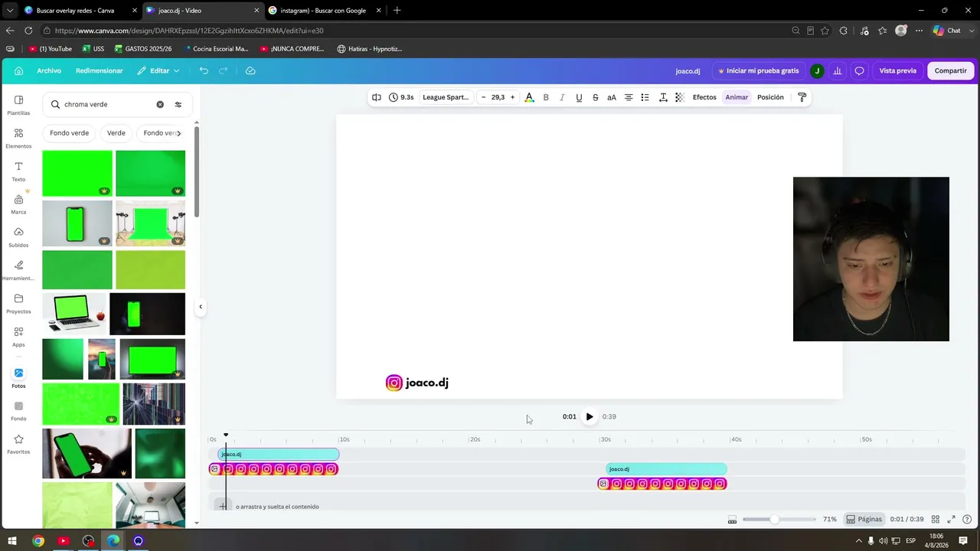Open Windows Start menu
Screen dimensions: 980x551
point(12,541)
